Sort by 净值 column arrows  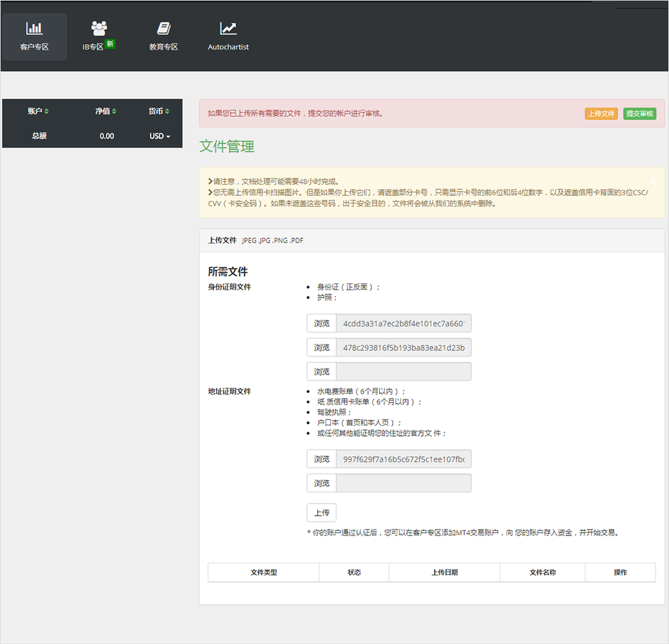[114, 111]
